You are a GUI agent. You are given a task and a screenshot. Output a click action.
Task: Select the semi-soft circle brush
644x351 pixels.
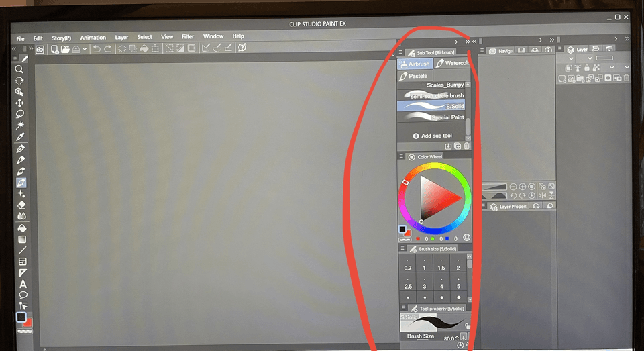pos(431,95)
